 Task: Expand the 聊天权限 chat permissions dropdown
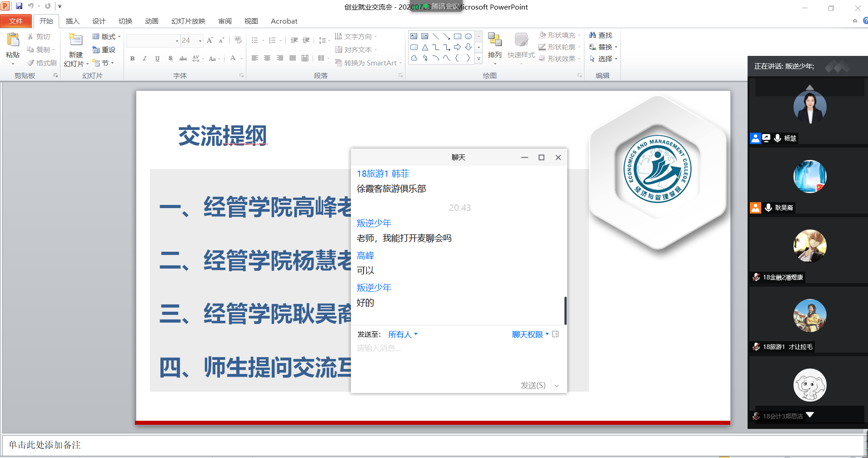pos(530,335)
